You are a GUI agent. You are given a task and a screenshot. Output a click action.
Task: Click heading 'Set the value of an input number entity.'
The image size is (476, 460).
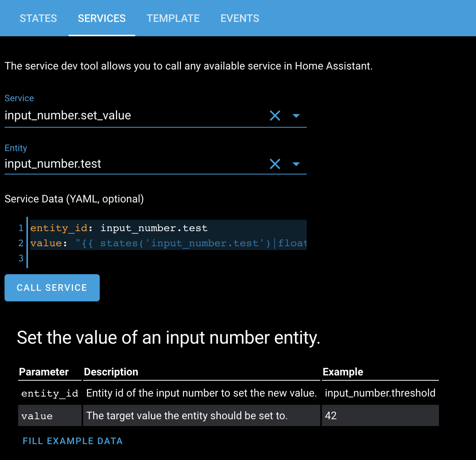point(168,338)
